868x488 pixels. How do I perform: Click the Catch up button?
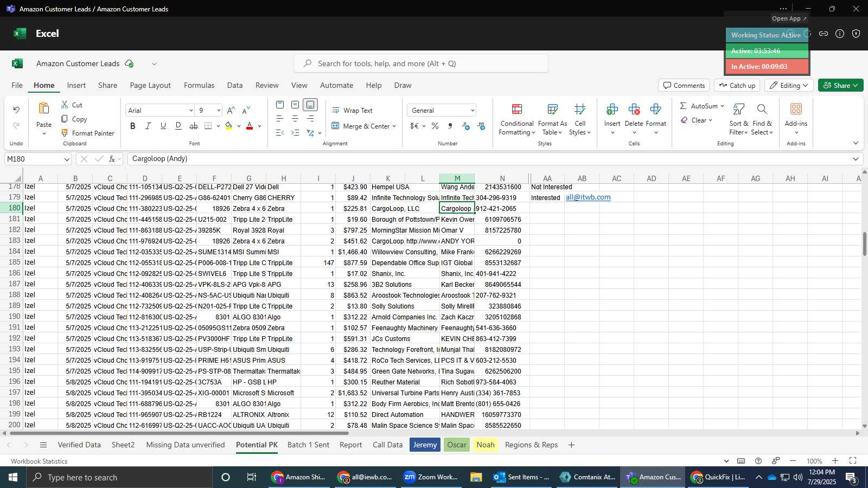(x=737, y=85)
